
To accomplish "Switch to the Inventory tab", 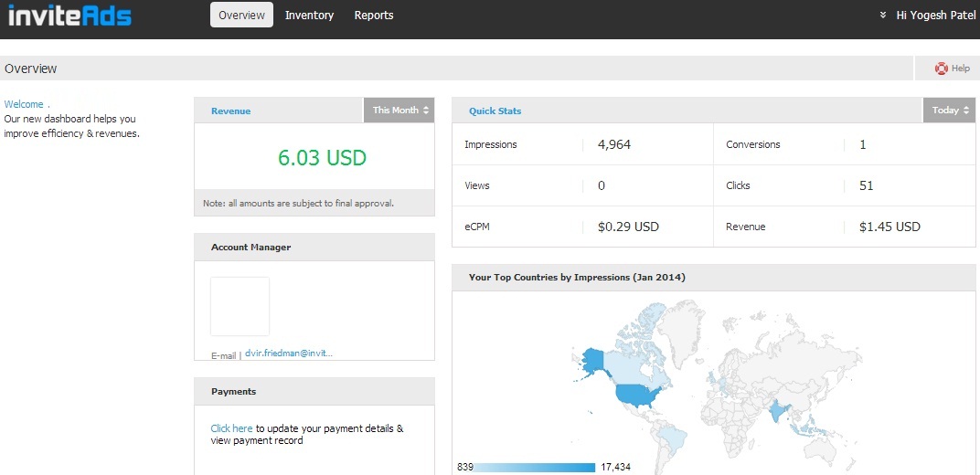I will [309, 16].
